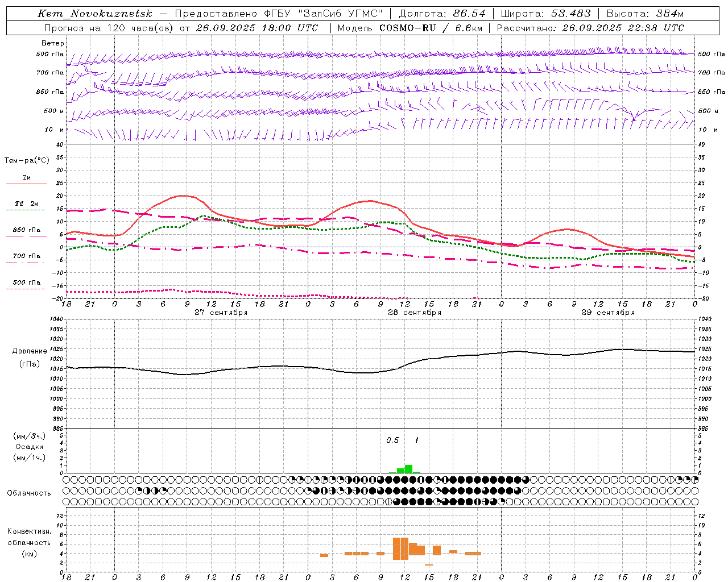Click the 2м legend entry in temperature panel
The image size is (728, 582).
click(27, 177)
